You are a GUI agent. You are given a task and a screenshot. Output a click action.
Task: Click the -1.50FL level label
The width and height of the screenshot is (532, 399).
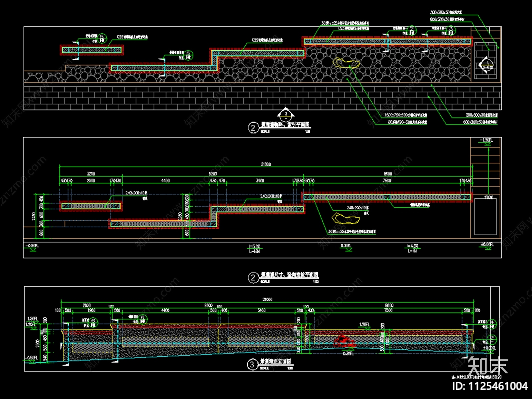click(x=486, y=140)
